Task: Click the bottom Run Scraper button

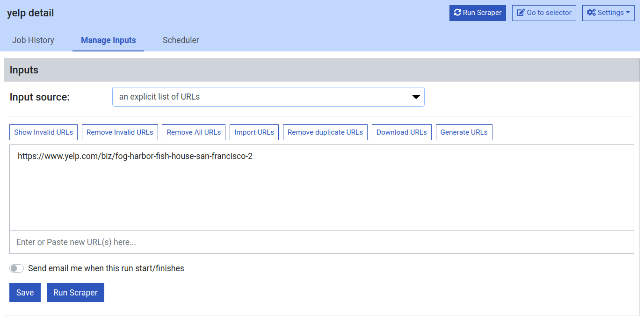Action: [75, 293]
